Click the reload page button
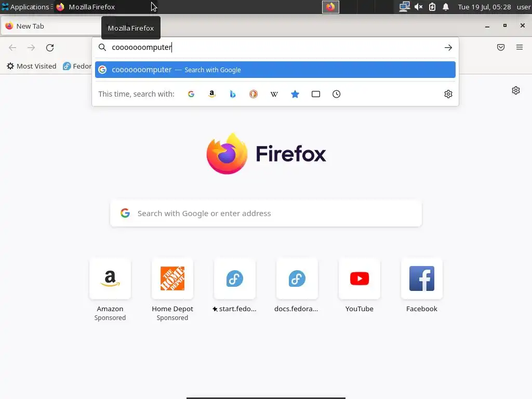 (x=50, y=47)
